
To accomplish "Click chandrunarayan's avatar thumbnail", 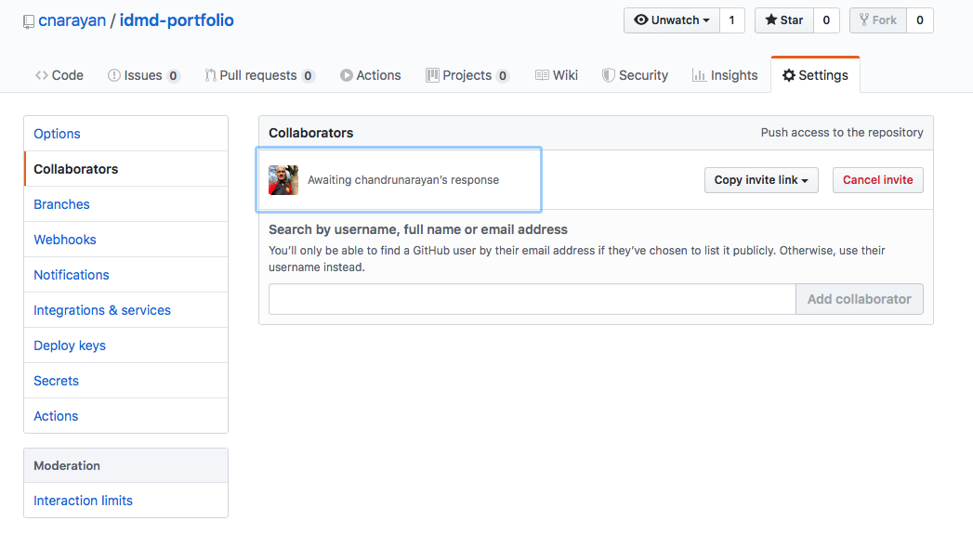I will tap(283, 180).
